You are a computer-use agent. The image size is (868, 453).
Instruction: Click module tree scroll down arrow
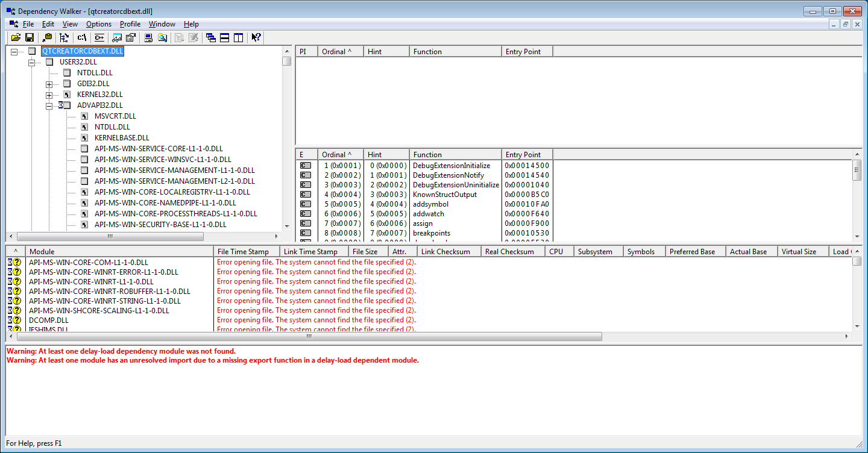[287, 226]
